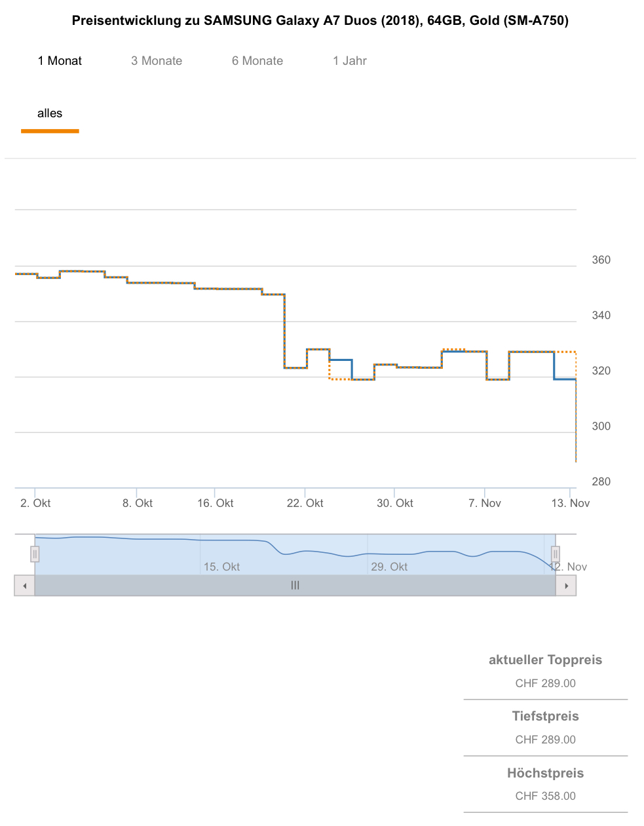
Task: Click the "2. Okt" x-axis label
Action: 35,503
